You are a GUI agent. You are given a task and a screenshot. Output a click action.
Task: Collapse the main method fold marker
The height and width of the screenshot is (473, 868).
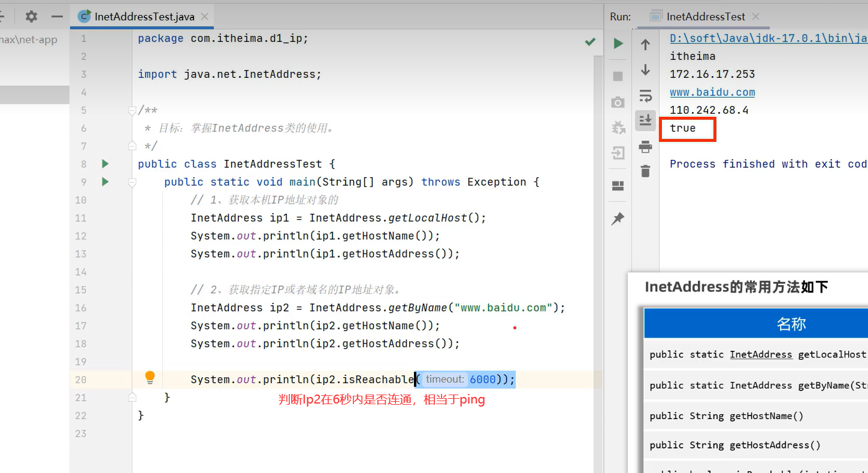click(132, 182)
